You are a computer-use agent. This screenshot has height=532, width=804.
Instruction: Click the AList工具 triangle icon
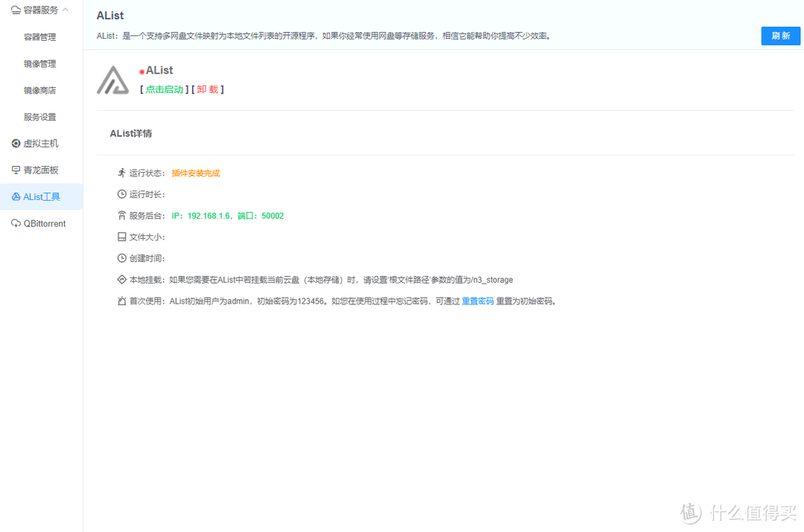pos(16,197)
